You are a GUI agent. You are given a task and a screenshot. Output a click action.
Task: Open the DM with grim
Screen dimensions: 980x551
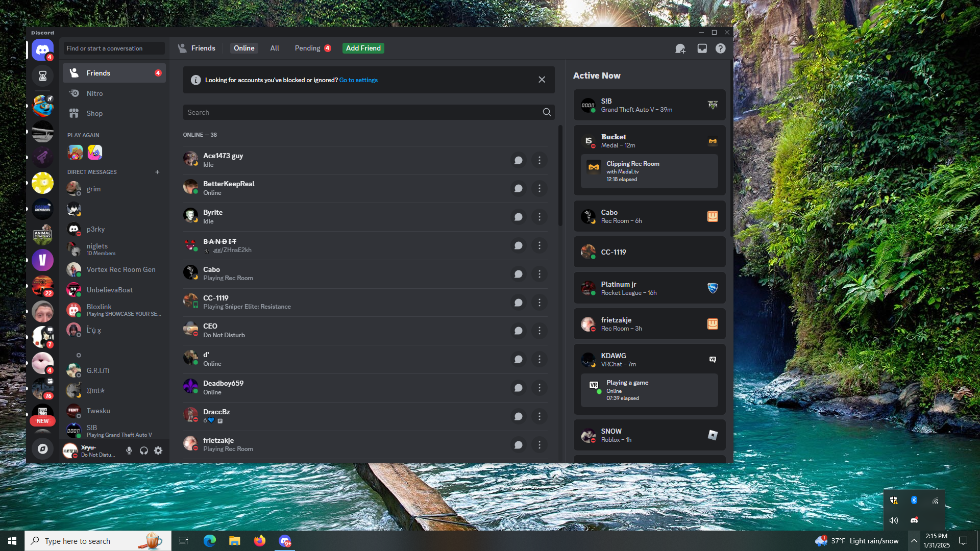click(x=114, y=189)
